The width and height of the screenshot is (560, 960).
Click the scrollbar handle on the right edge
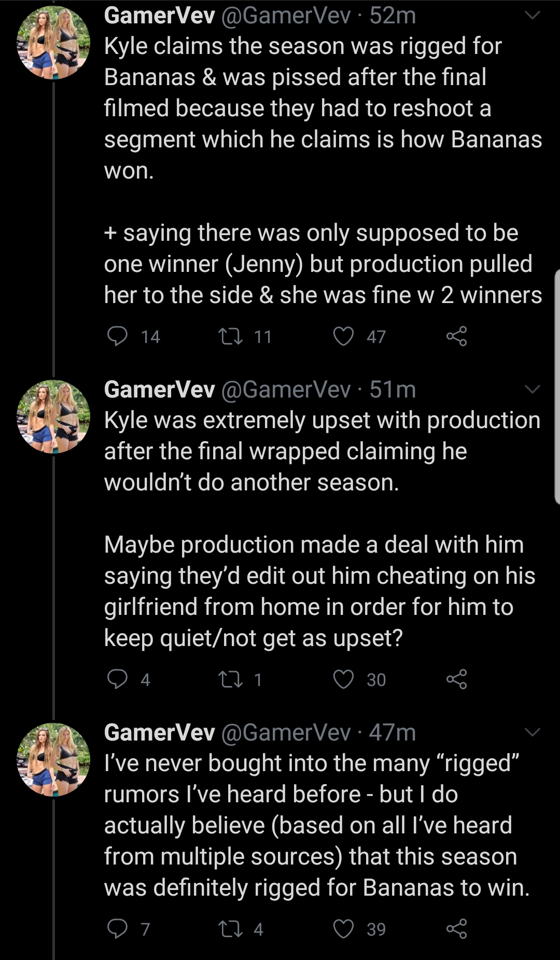tap(557, 387)
